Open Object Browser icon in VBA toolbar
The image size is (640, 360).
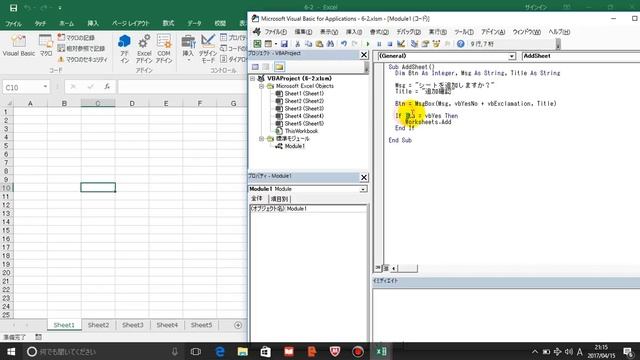436,44
